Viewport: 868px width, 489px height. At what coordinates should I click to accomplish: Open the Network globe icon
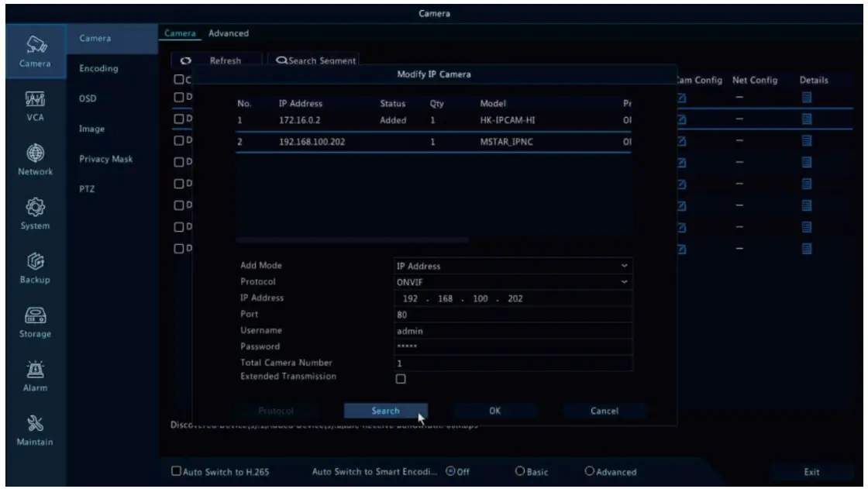(35, 153)
